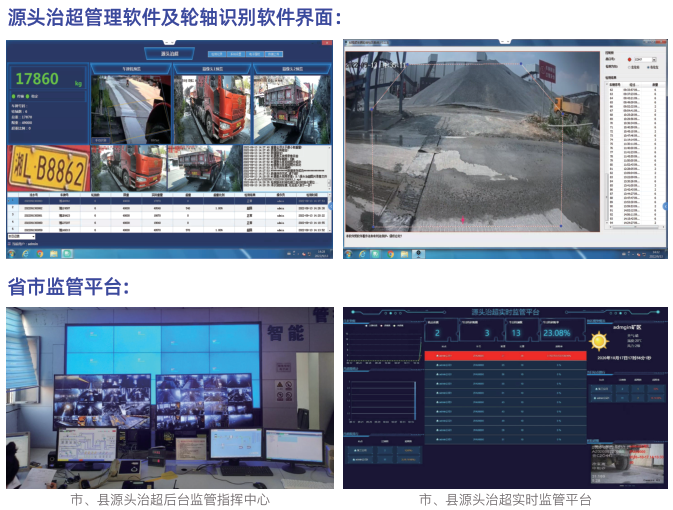Open dropdown below the weighing records table
The width and height of the screenshot is (673, 510).
pyautogui.click(x=21, y=237)
